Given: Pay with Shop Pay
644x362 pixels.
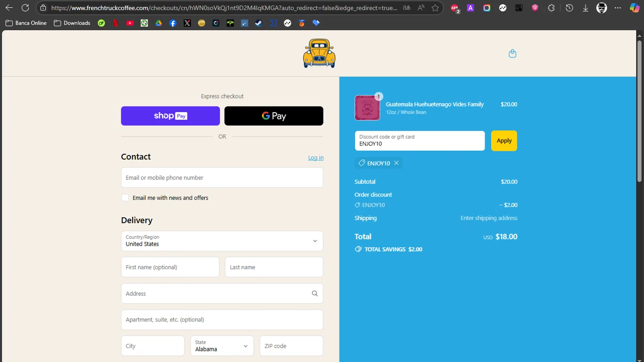Looking at the screenshot, I should tap(170, 116).
